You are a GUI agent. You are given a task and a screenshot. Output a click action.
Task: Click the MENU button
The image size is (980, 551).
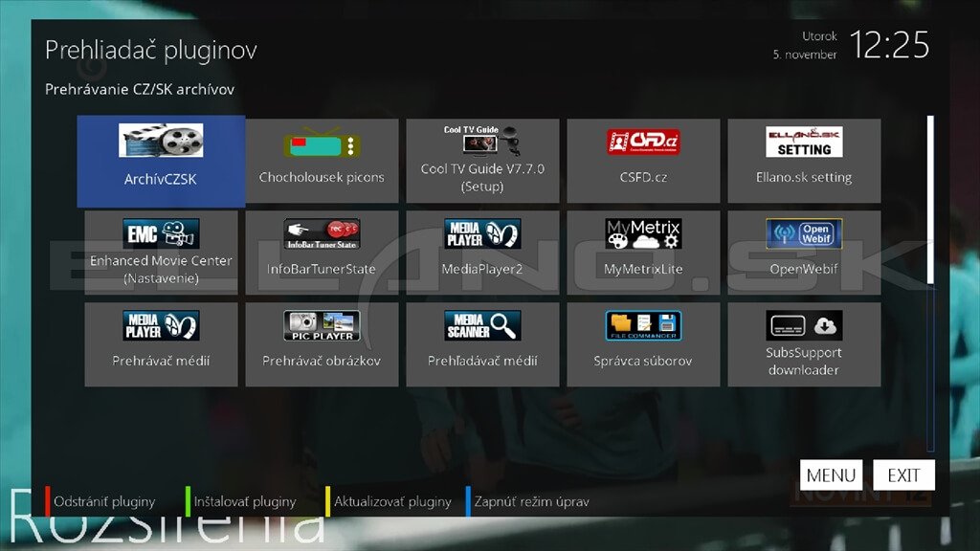pos(831,475)
